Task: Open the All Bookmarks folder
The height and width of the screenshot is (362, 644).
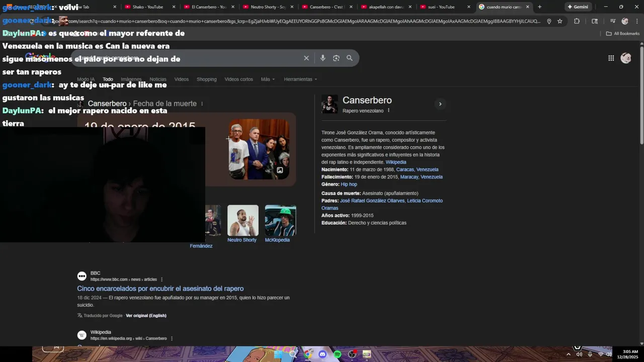Action: (x=622, y=34)
